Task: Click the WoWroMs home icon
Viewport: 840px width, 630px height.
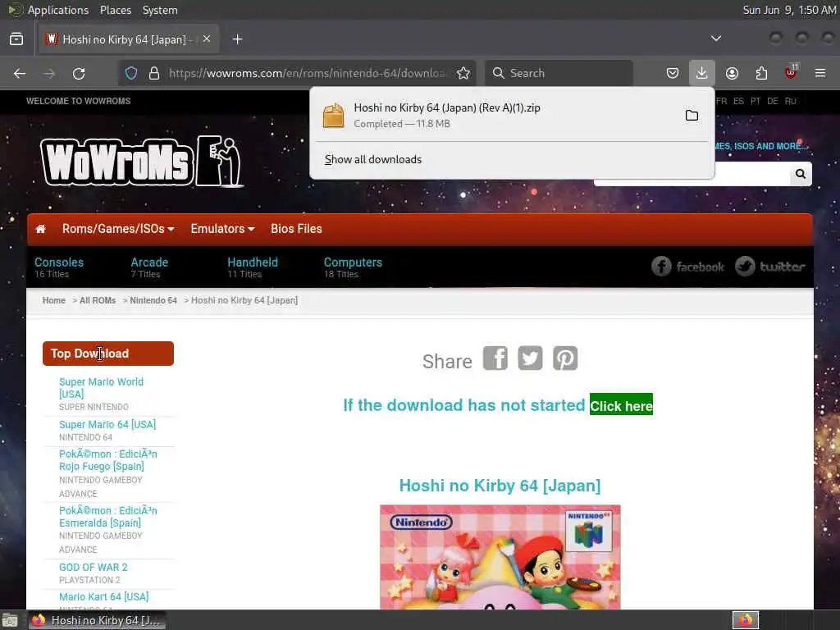Action: click(x=41, y=229)
